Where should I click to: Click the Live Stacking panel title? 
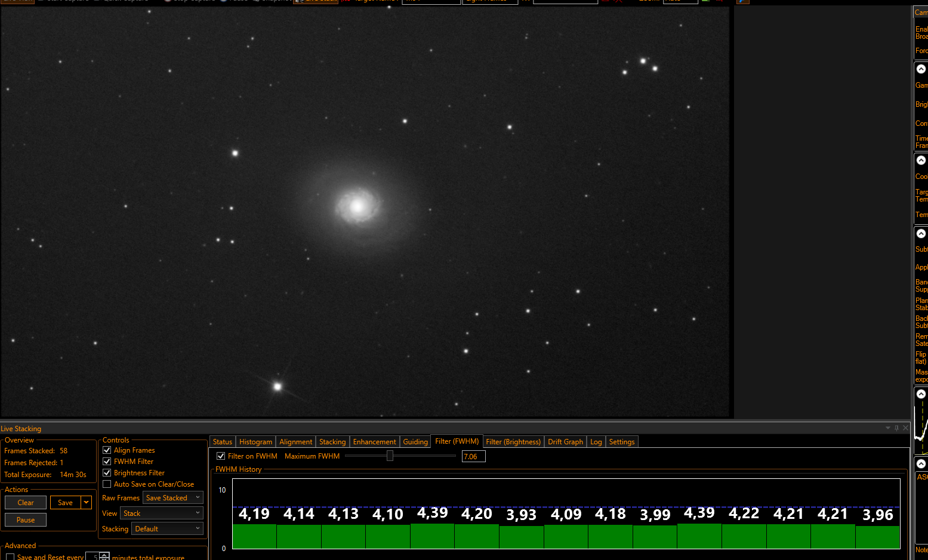tap(21, 429)
